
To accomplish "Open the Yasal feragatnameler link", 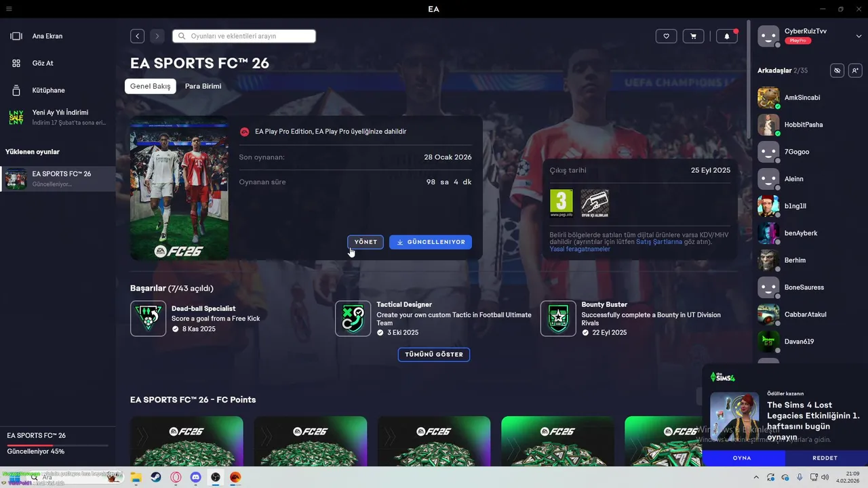I will click(x=580, y=249).
